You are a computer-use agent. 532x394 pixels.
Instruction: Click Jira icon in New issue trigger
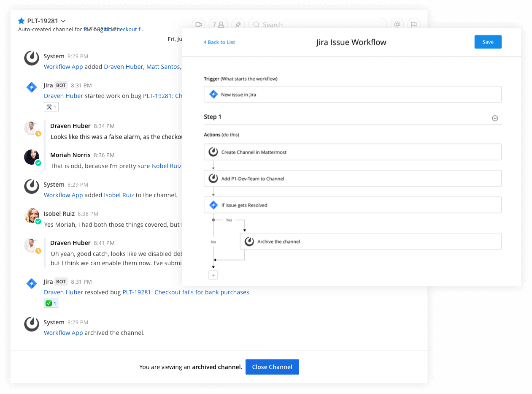click(x=213, y=95)
